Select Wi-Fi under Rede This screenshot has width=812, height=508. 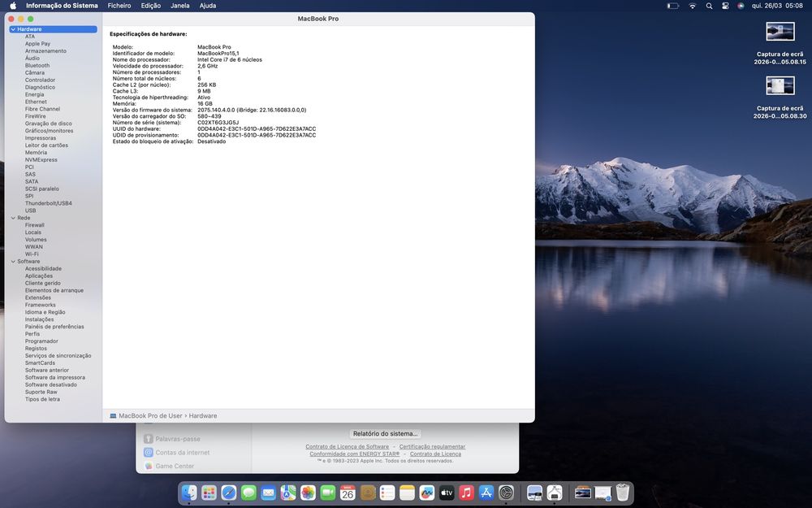[x=32, y=254]
